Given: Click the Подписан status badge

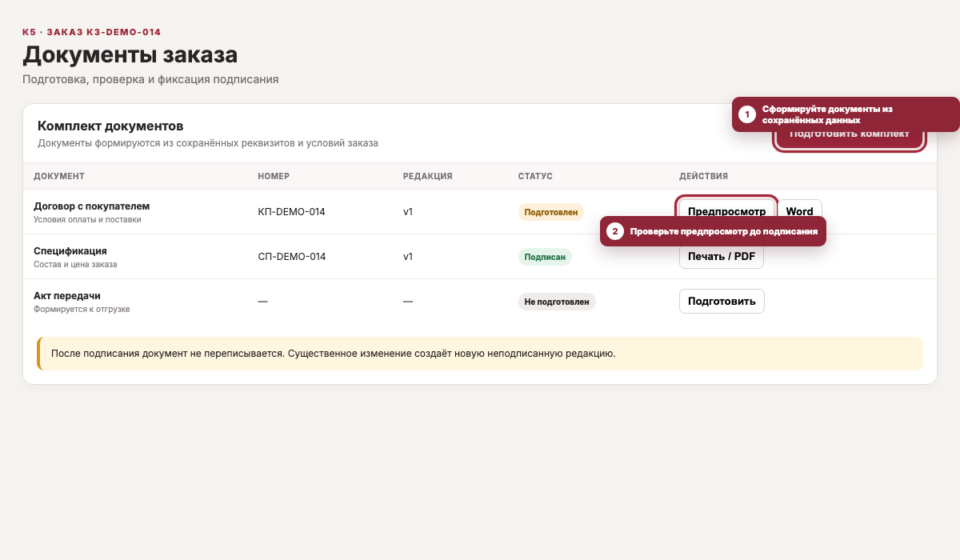Looking at the screenshot, I should coord(545,257).
